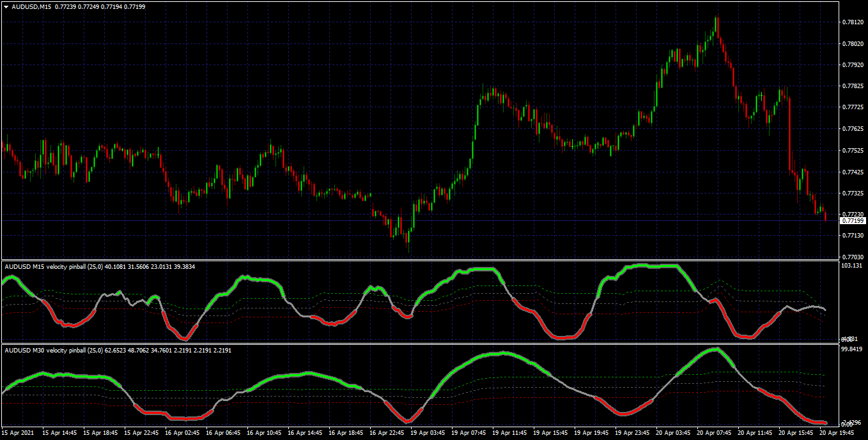
Task: Click the 16 Apr 02:45 time label
Action: click(183, 432)
